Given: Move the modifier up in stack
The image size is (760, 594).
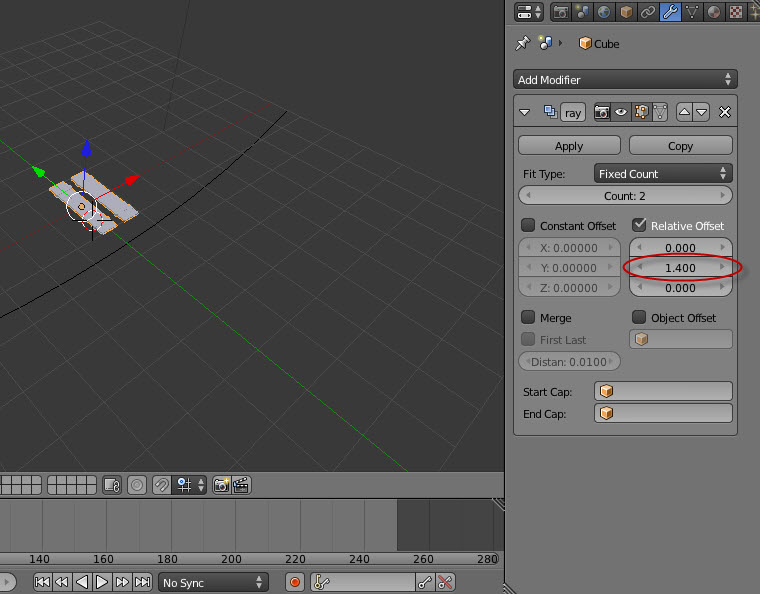Looking at the screenshot, I should point(684,112).
